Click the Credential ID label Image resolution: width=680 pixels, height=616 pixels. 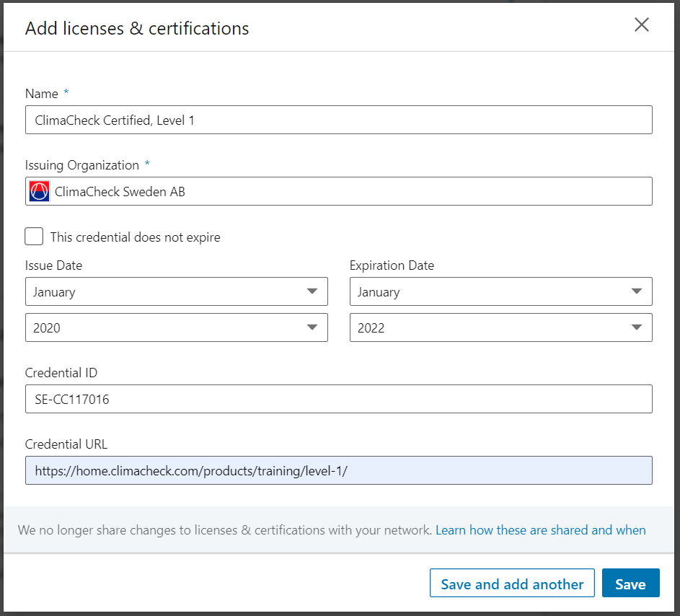point(61,373)
